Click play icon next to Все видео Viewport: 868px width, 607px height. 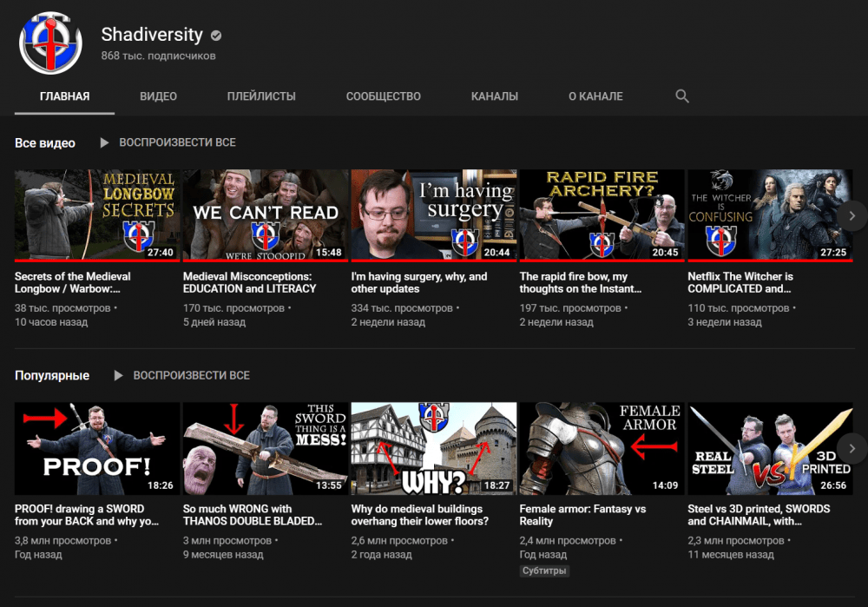(104, 142)
